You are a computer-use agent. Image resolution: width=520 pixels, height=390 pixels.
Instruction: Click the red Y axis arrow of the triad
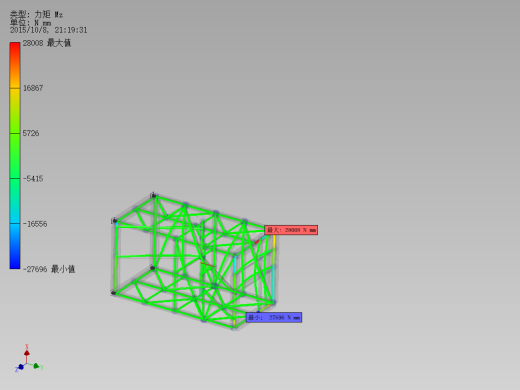click(x=27, y=352)
